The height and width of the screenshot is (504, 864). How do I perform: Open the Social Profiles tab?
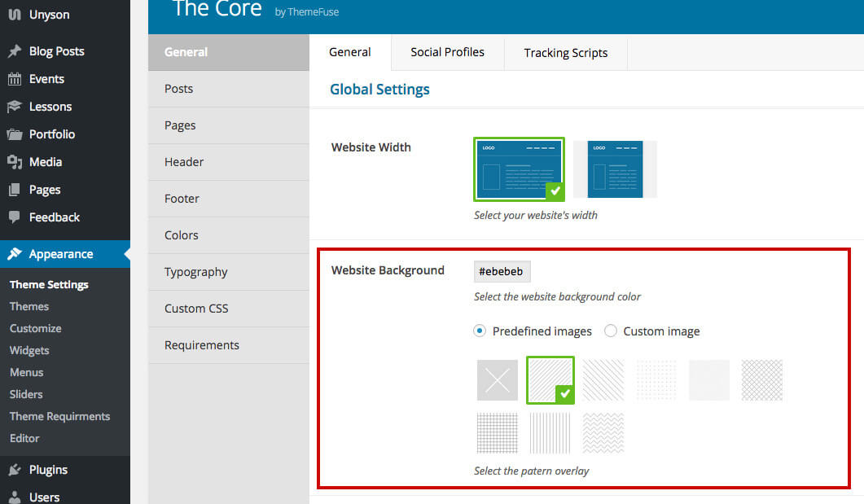pos(447,52)
